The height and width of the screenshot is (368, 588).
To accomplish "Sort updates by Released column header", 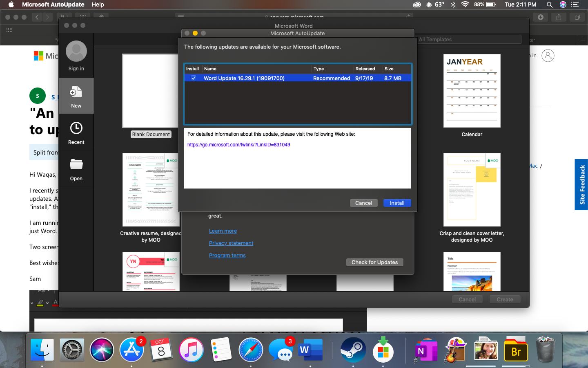I will pyautogui.click(x=368, y=69).
